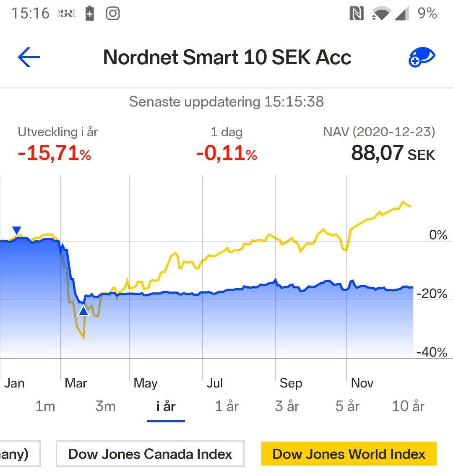The width and height of the screenshot is (453, 476).
Task: Select the 'i år' time range
Action: click(166, 406)
